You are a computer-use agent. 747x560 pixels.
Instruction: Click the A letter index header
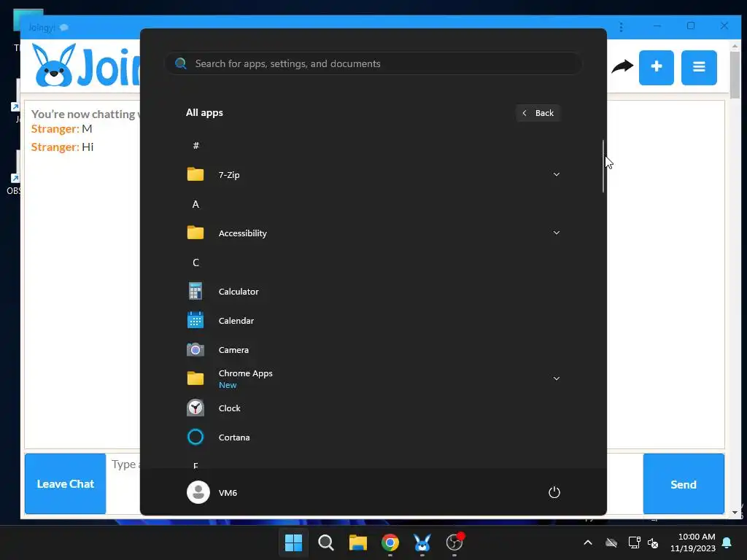pos(196,204)
